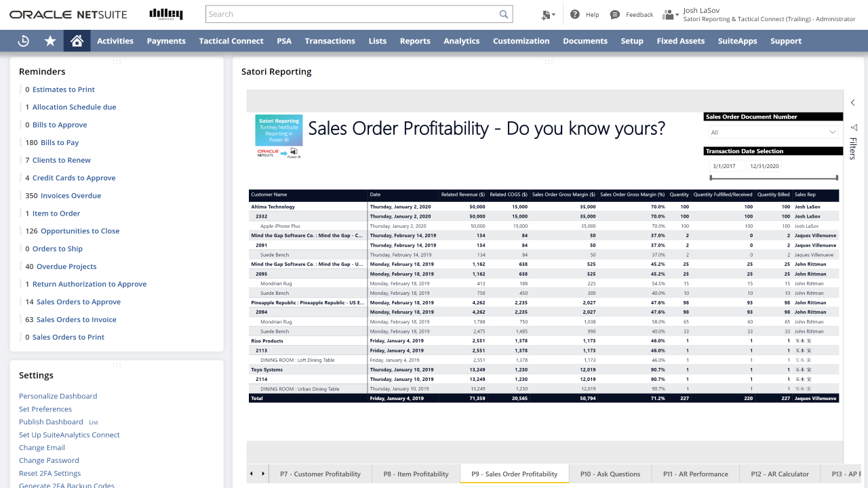Sort by the Customer Name column header
The height and width of the screenshot is (488, 868).
(x=269, y=195)
